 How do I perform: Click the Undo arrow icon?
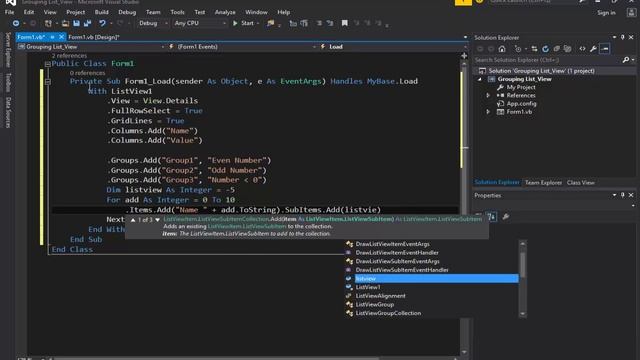(102, 23)
